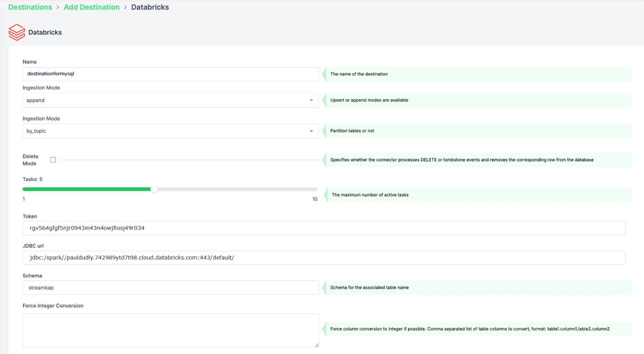Open the Destinations breadcrumb link

[30, 7]
